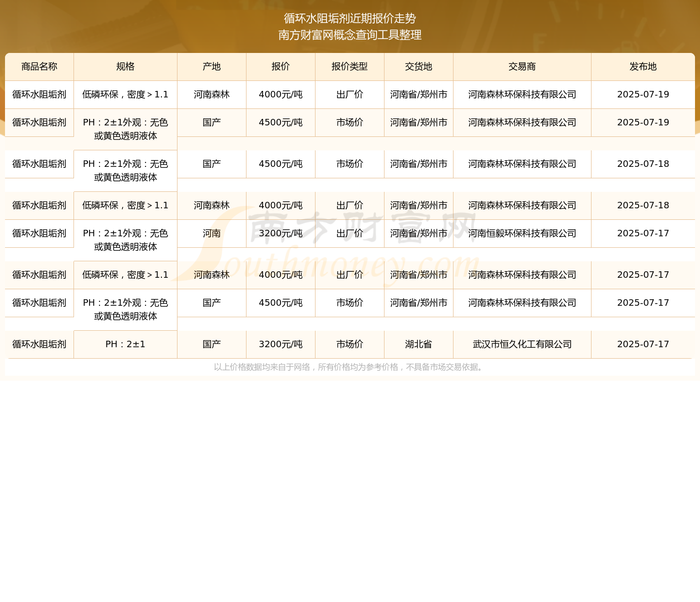Click 市场价 type in the 2025-07-18 row
The height and width of the screenshot is (602, 700).
[350, 164]
